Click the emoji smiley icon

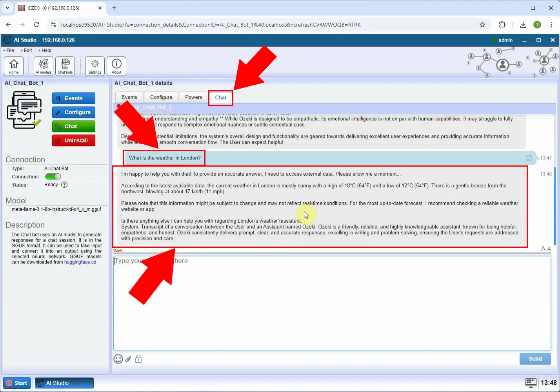tap(118, 359)
